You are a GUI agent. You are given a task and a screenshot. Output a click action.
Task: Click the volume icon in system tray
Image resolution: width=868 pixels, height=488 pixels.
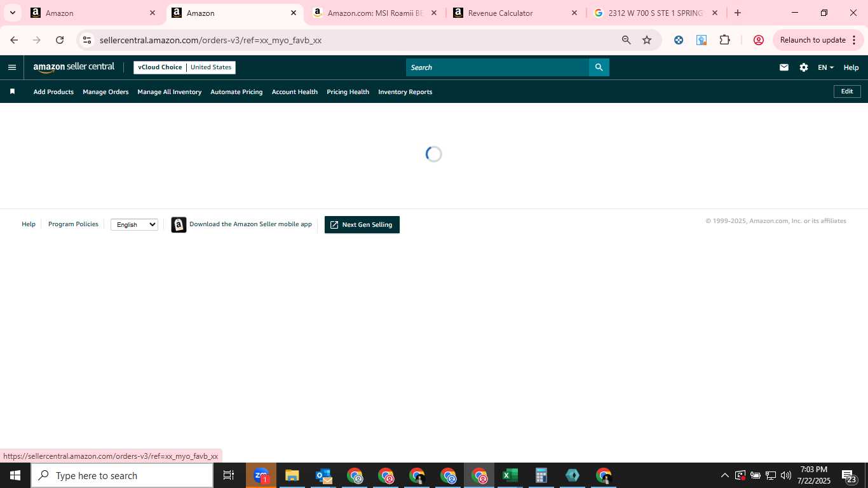pos(786,475)
